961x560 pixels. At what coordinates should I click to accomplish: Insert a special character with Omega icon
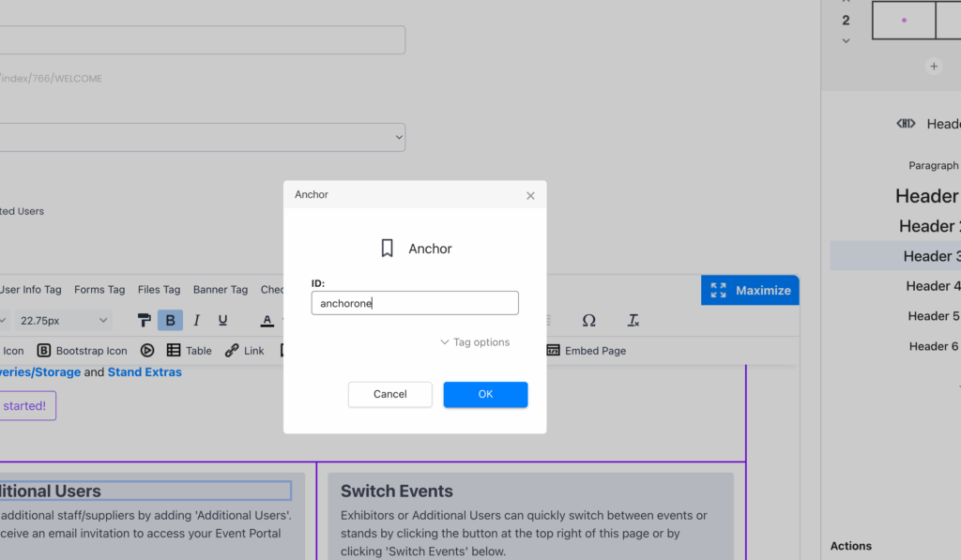pyautogui.click(x=588, y=321)
